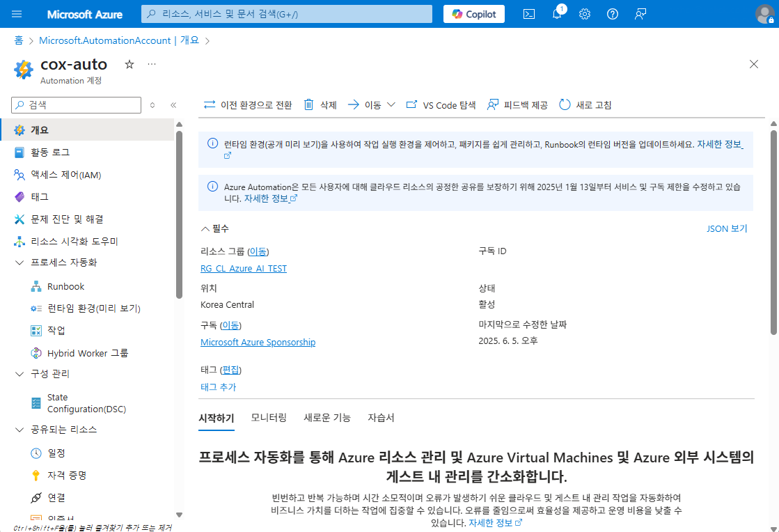Open the user account avatar
The image size is (779, 532).
click(764, 14)
